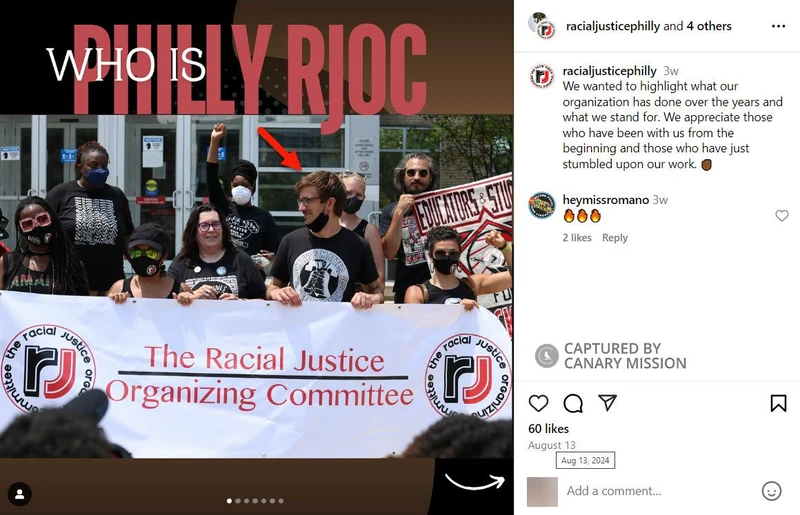Image resolution: width=800 pixels, height=515 pixels.
Task: Click the tagged people icon on photo
Action: click(x=20, y=494)
